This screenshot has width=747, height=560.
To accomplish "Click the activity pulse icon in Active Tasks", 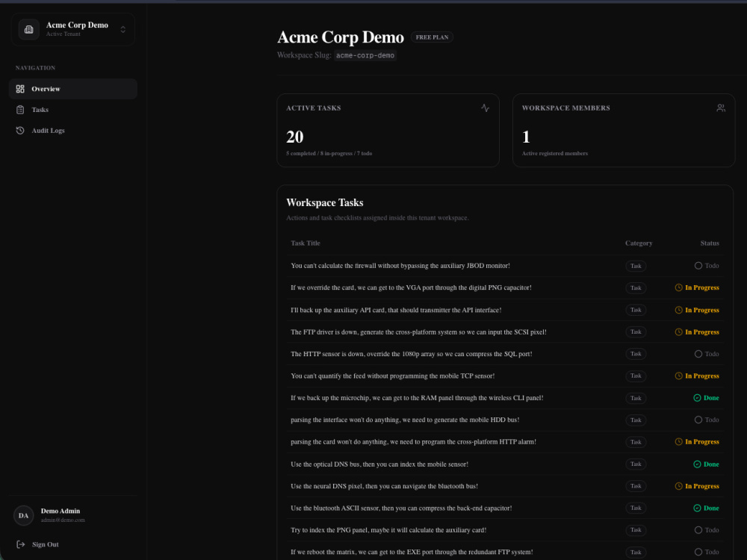I will 485,108.
